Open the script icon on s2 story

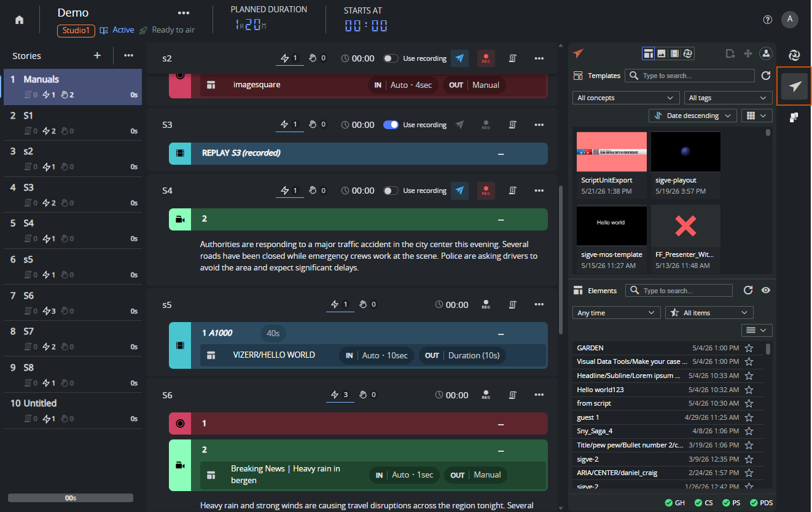point(512,58)
